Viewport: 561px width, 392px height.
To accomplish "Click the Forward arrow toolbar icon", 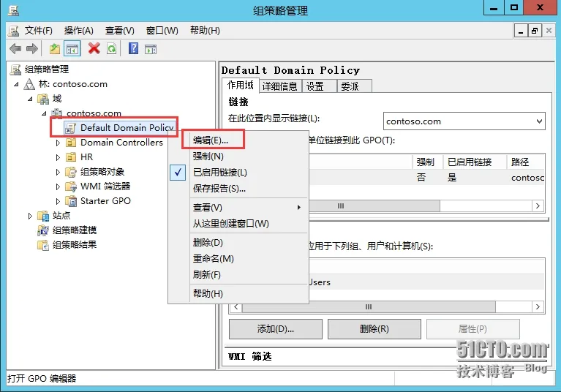I will [x=32, y=49].
